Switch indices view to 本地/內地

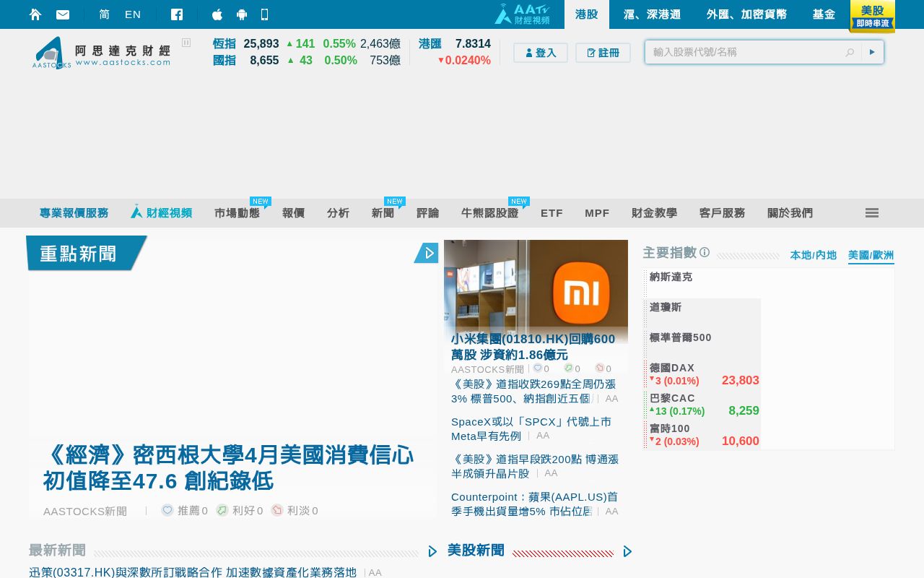pos(813,255)
